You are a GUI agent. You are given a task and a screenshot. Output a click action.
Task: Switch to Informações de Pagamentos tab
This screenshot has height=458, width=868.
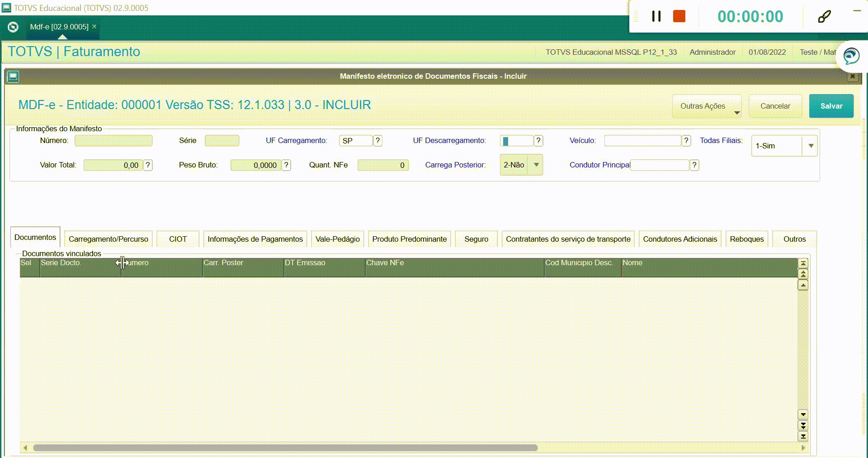(255, 239)
